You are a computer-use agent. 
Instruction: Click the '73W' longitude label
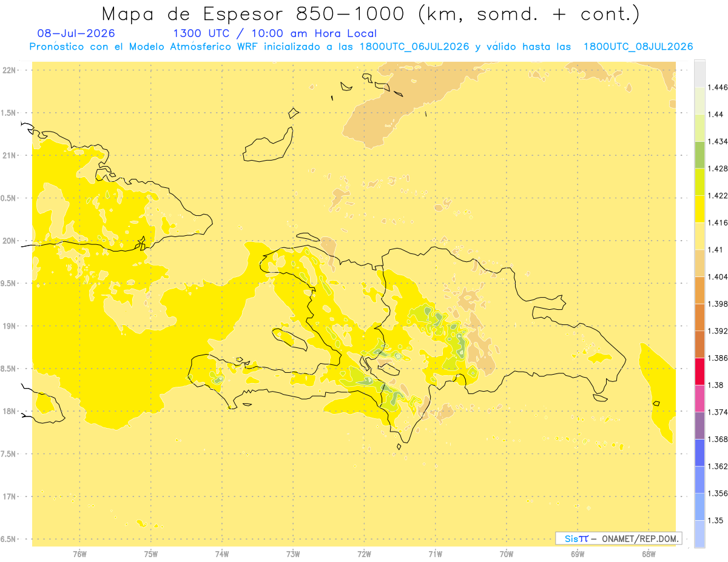click(293, 554)
